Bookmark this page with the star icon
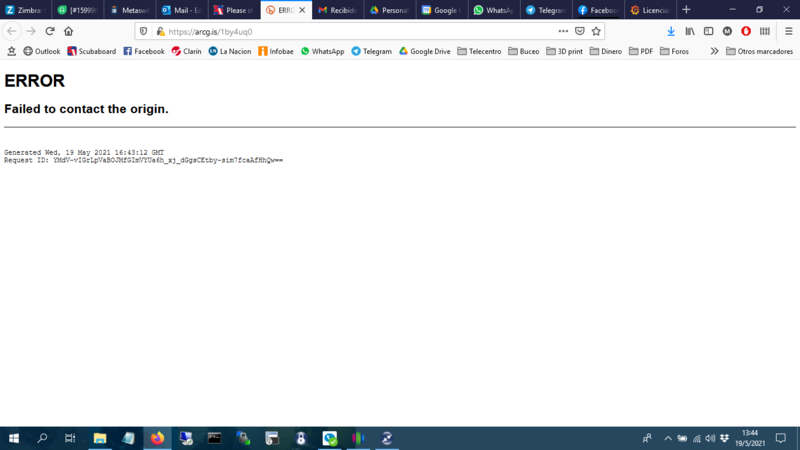The image size is (800, 450). point(596,31)
